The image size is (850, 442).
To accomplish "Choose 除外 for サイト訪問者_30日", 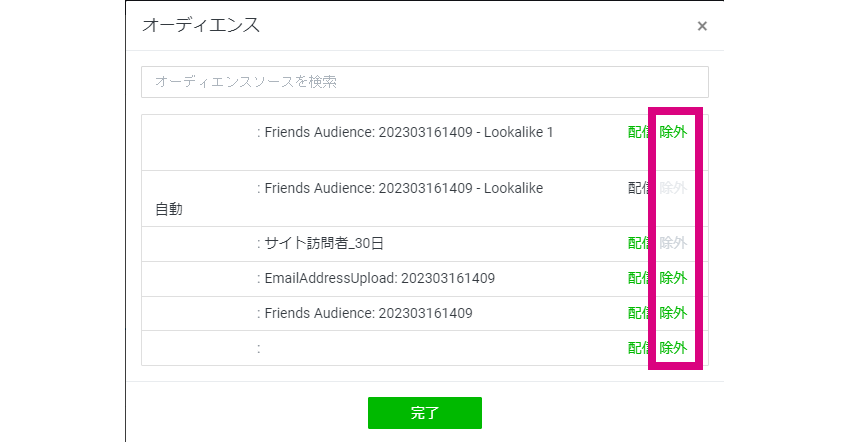I will point(673,243).
